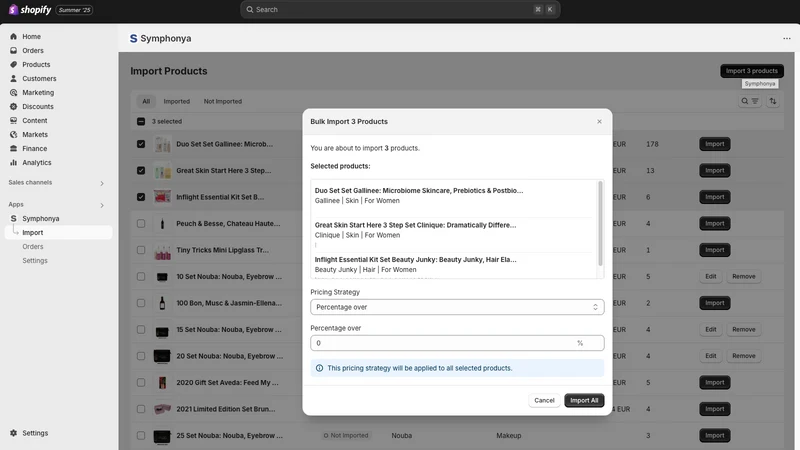Click the selected products list scrollbar
The image size is (800, 450).
pyautogui.click(x=600, y=223)
